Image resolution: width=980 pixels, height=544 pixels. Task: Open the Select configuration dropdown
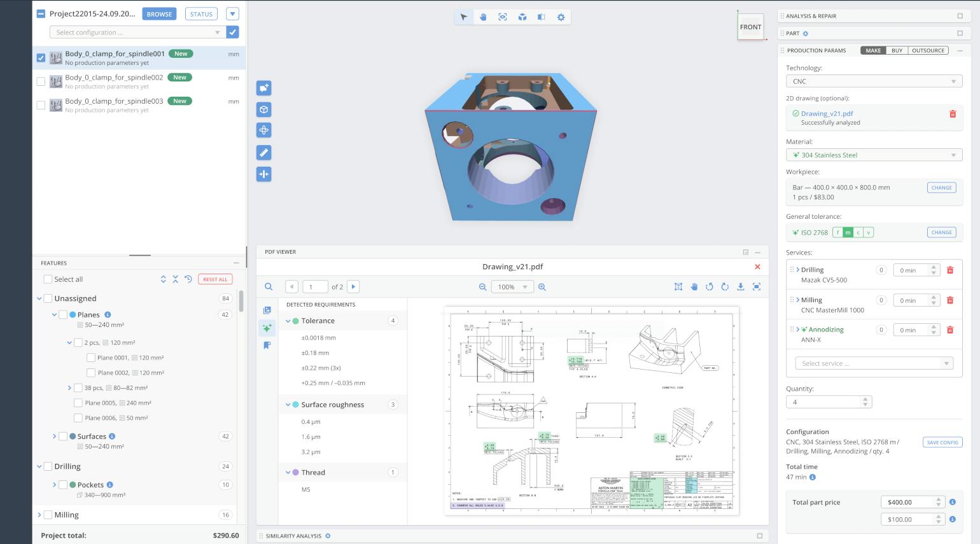point(137,32)
